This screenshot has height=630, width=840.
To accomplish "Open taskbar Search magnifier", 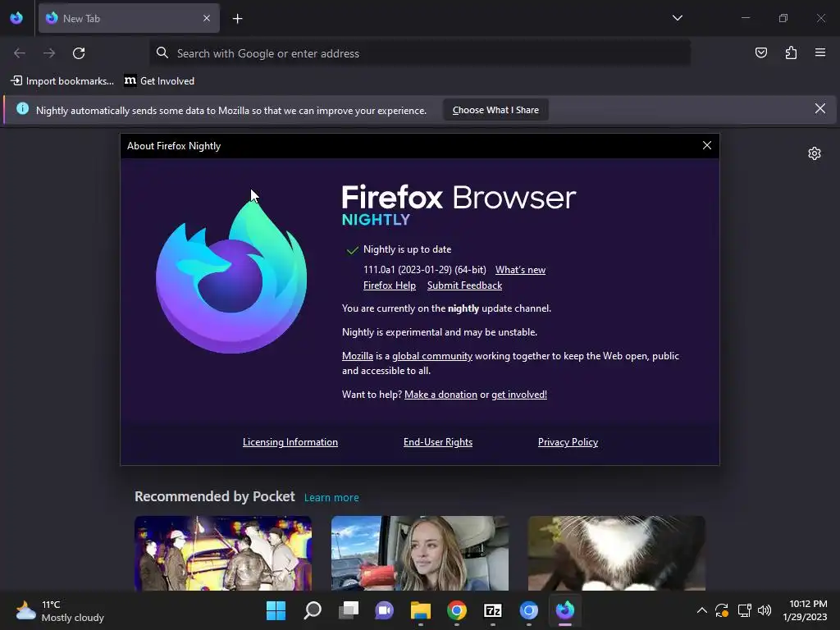I will tap(313, 610).
